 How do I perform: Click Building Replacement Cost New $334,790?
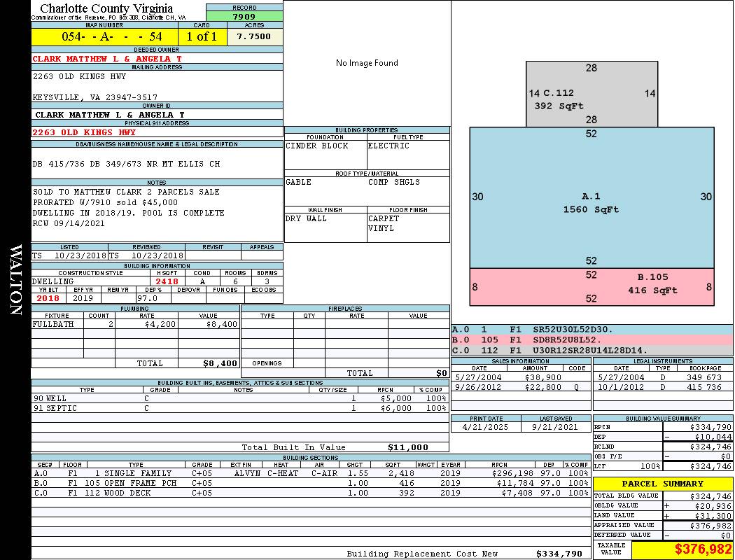(x=559, y=554)
